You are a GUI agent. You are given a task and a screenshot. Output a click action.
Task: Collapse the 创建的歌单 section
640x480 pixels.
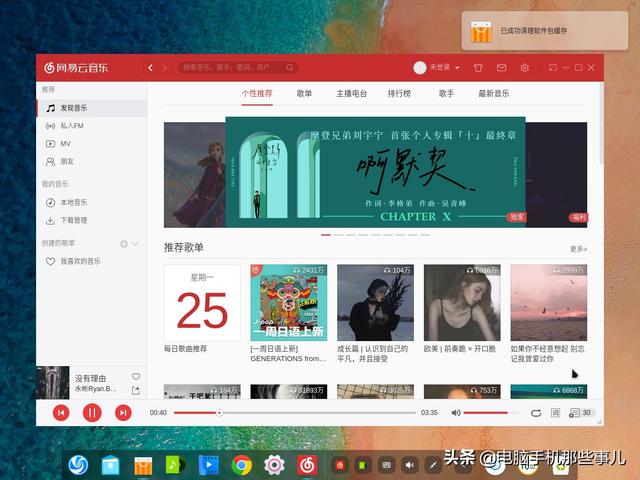pyautogui.click(x=136, y=243)
